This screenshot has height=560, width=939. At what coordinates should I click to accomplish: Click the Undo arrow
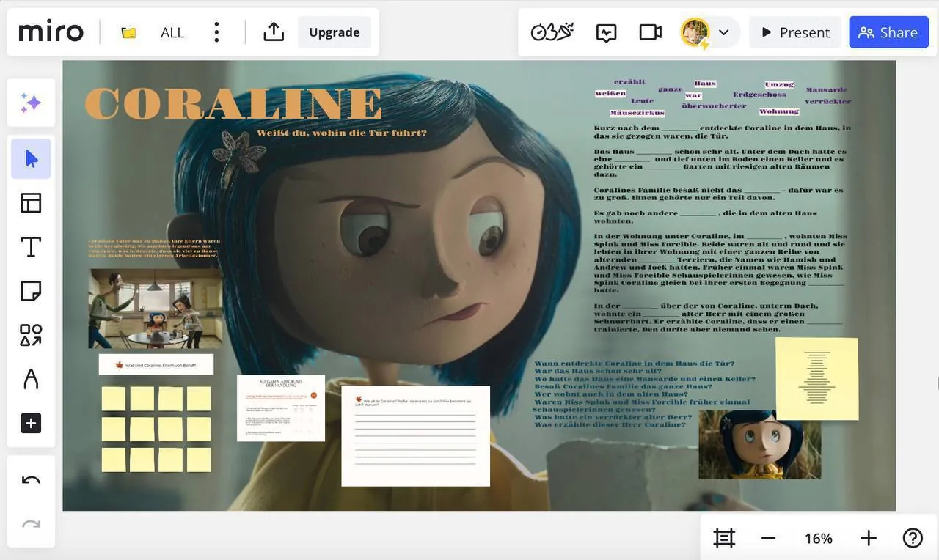[31, 480]
